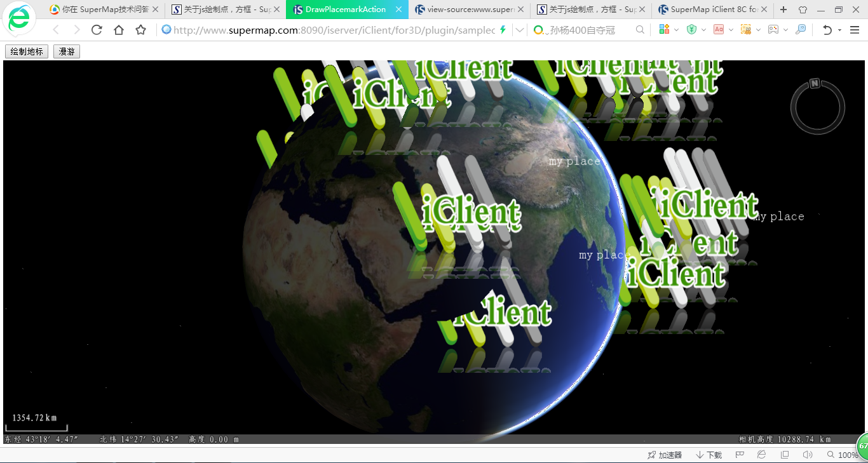
Task: Close the view-source tab
Action: pyautogui.click(x=520, y=10)
